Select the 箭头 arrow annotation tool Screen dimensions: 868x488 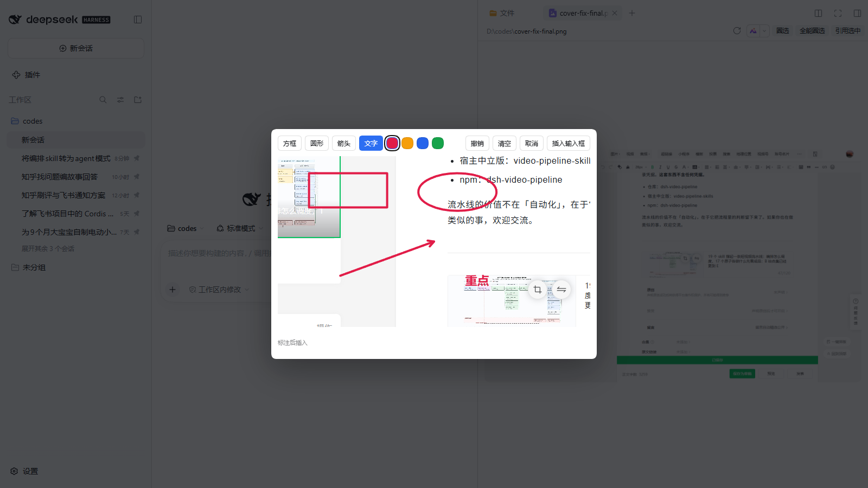pyautogui.click(x=344, y=143)
